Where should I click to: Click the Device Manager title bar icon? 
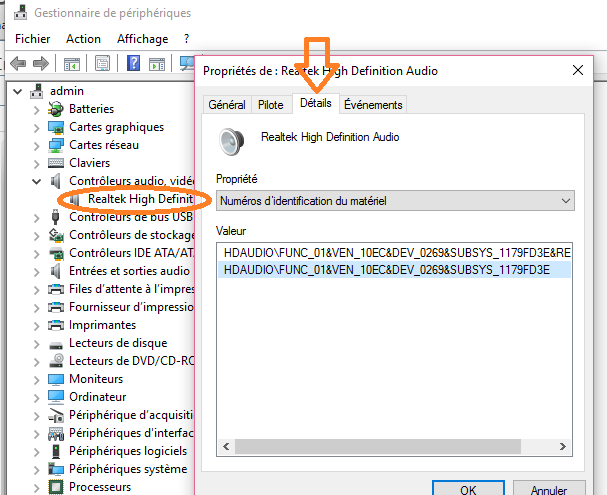21,12
